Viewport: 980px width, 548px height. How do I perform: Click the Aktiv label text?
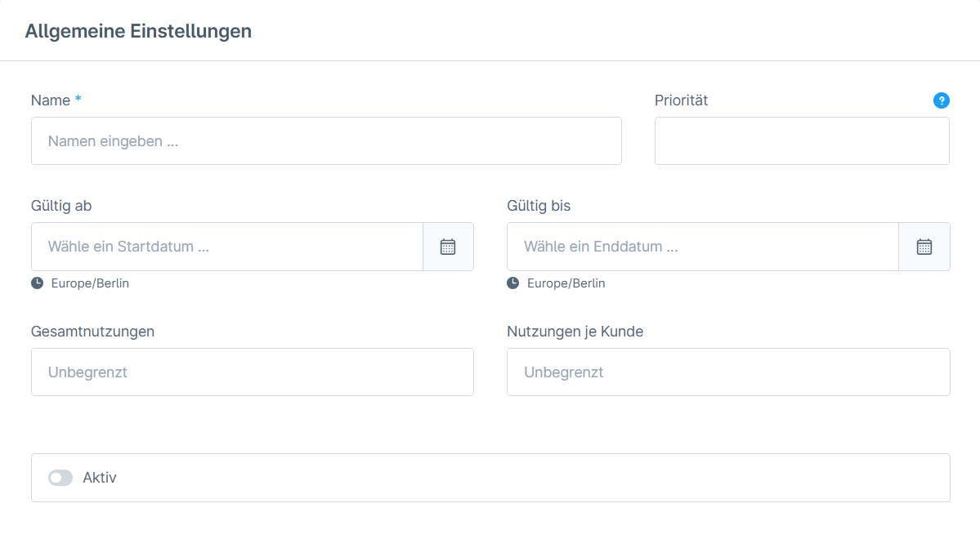coord(100,478)
